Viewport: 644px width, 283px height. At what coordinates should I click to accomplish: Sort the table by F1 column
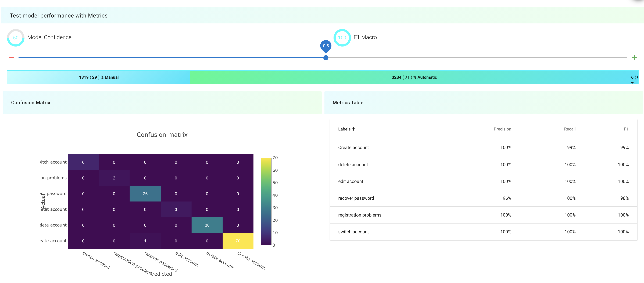626,129
